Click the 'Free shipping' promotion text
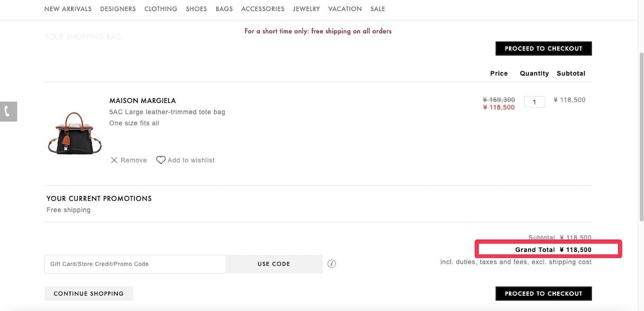644x311 pixels. tap(69, 210)
